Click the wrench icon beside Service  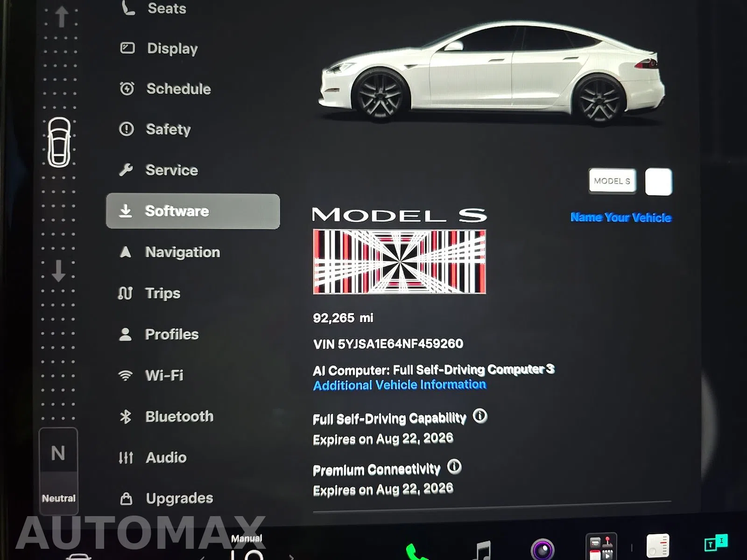126,170
